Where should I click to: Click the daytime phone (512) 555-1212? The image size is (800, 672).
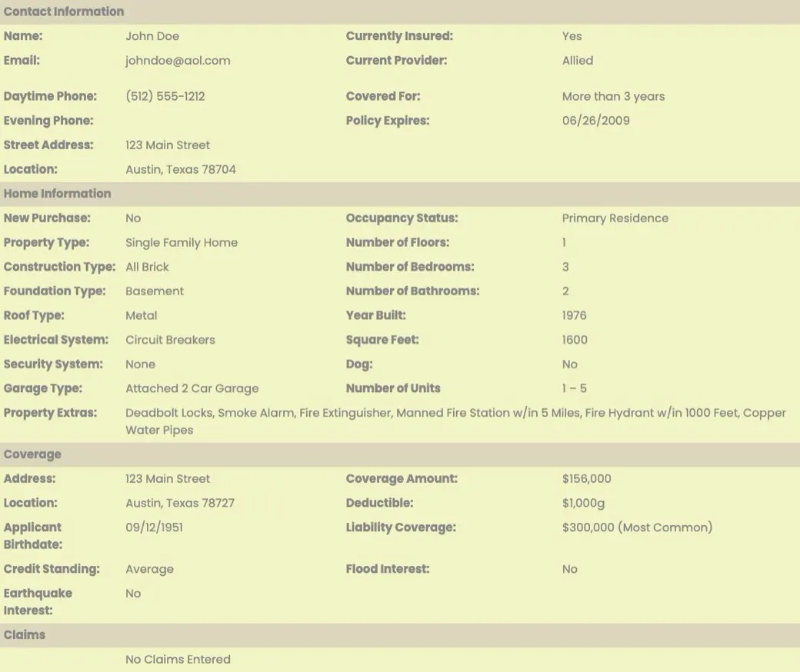tap(165, 96)
